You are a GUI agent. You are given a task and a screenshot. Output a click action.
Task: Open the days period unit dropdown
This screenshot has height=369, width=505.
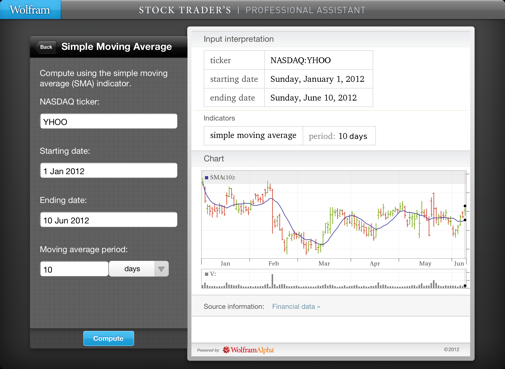139,269
